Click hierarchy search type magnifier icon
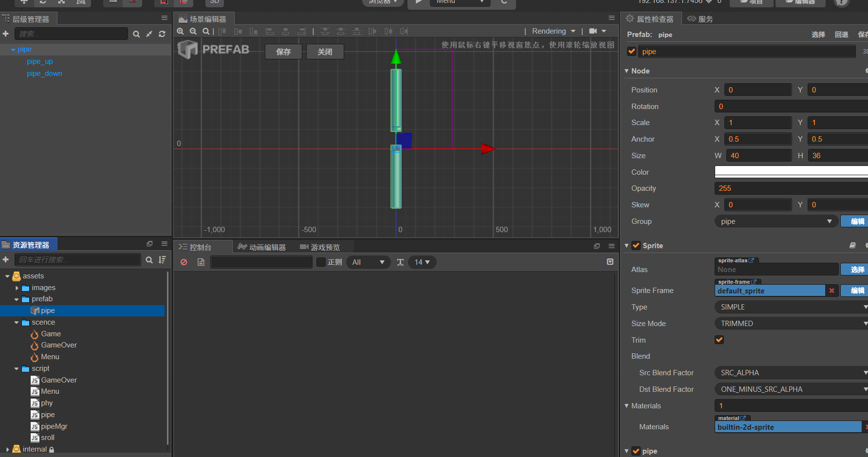Viewport: 868px width, 457px height. (136, 34)
